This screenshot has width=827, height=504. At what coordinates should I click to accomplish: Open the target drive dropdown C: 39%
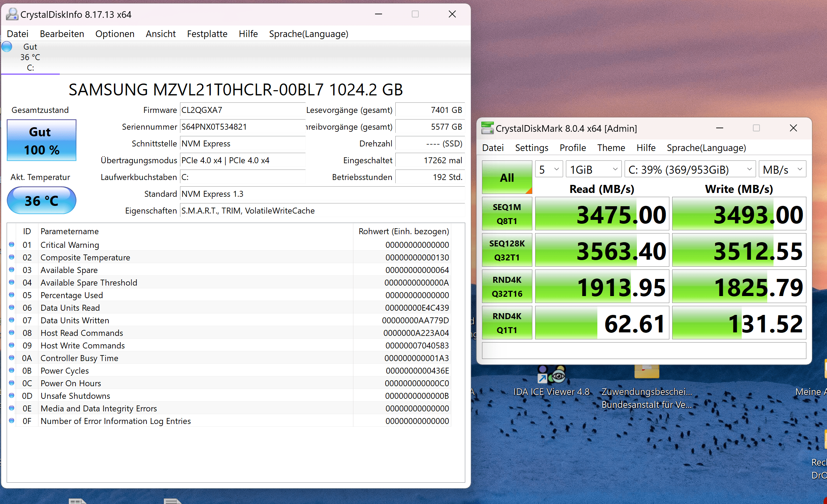point(690,170)
